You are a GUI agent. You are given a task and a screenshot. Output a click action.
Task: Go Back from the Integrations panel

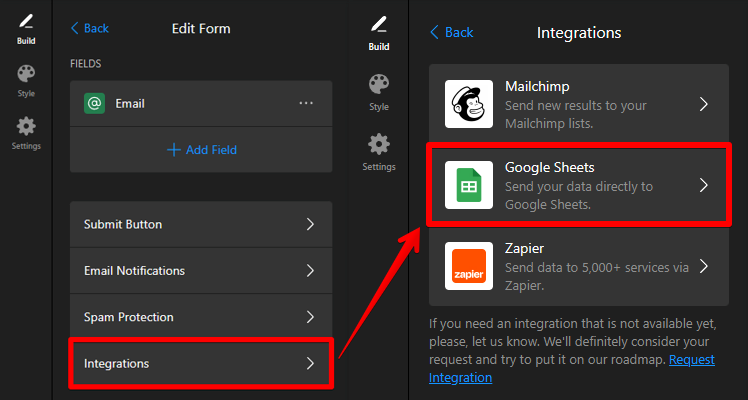pos(451,32)
